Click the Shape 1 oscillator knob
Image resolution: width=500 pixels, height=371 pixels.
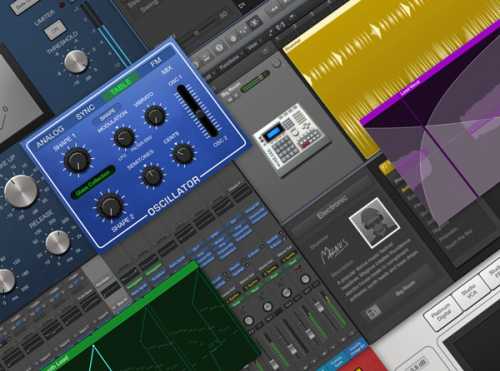coord(77,160)
